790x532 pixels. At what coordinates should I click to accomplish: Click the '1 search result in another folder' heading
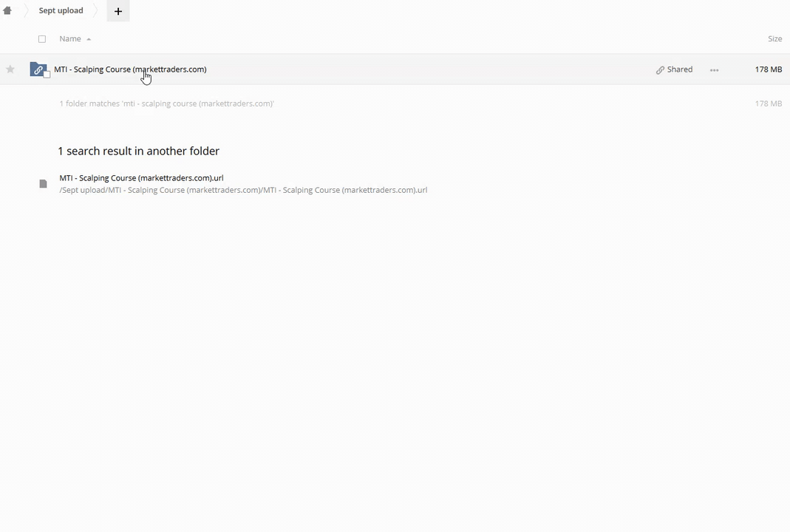[138, 151]
